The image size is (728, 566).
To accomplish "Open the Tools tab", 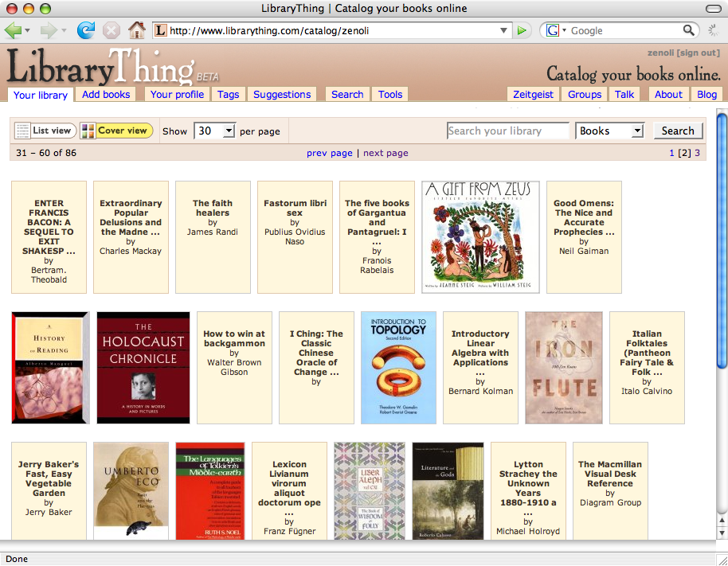I will [390, 95].
